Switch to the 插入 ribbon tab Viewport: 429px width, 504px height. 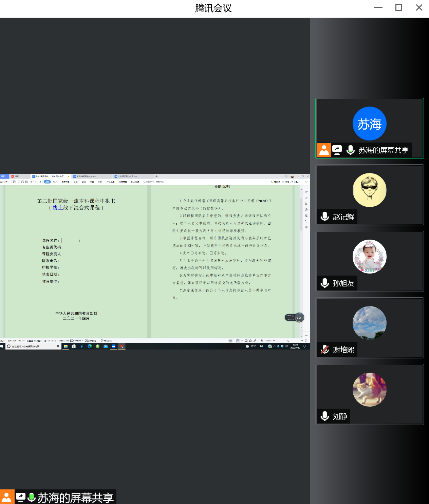(x=55, y=182)
